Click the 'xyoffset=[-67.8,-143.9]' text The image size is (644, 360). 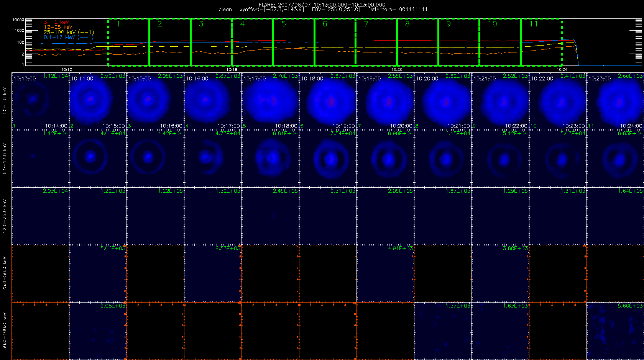tap(272, 10)
